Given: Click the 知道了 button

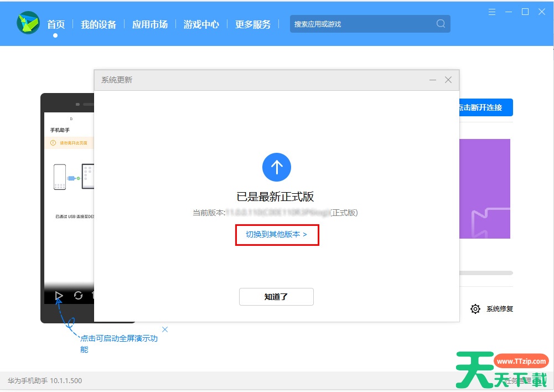Looking at the screenshot, I should click(x=276, y=297).
